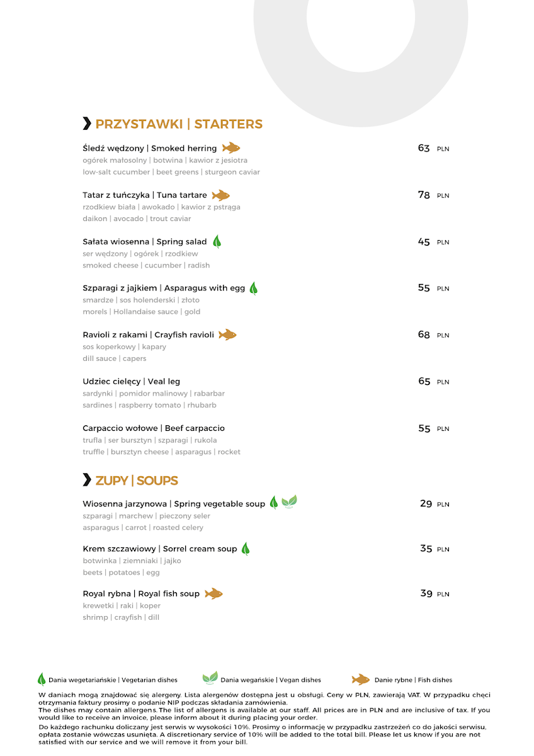Click the Vegetarian dishes legend label

coord(113,680)
